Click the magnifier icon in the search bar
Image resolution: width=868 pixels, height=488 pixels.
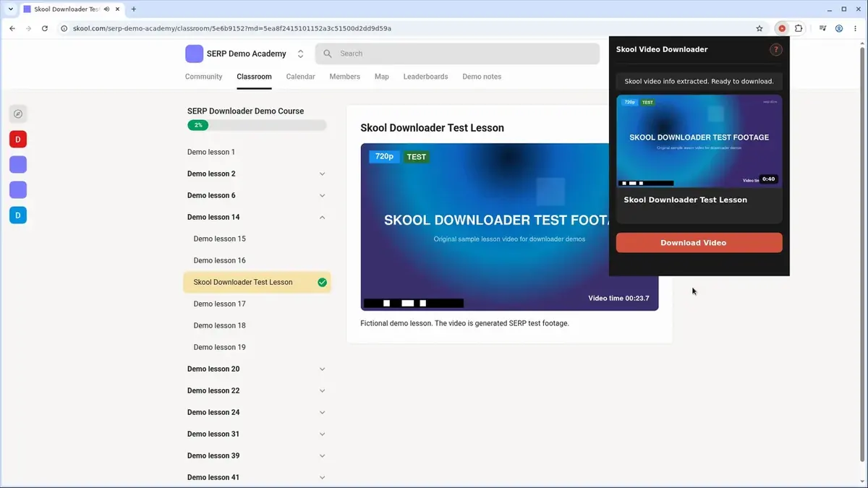[x=328, y=53]
